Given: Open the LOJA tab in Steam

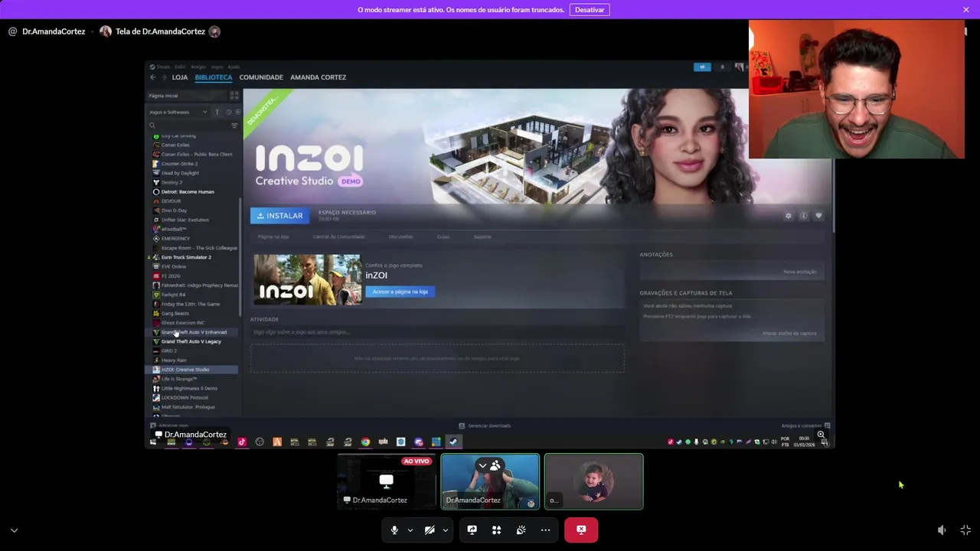Looking at the screenshot, I should tap(180, 77).
